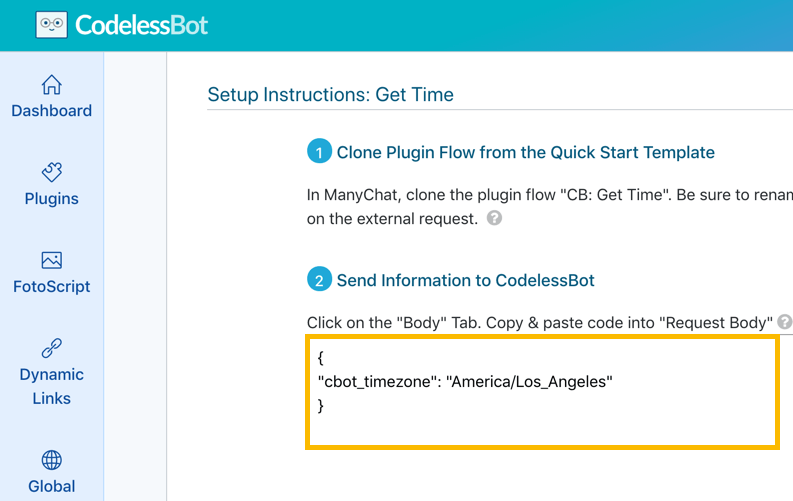The image size is (793, 501).
Task: Click help icon next to 'Request Body'
Action: tap(784, 322)
